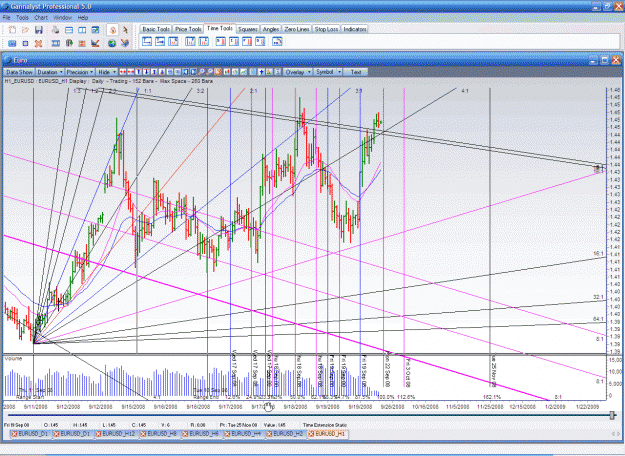Viewport: 625px width, 456px height.
Task: Open the Tools menu
Action: point(22,18)
